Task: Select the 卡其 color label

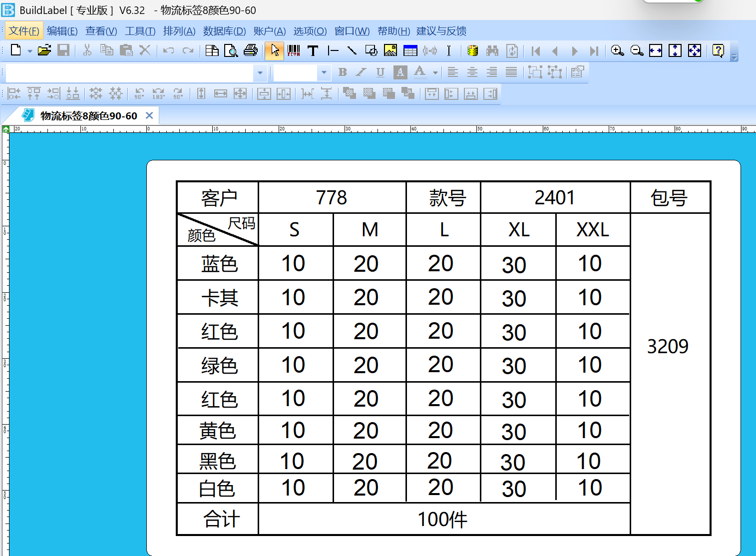Action: tap(220, 298)
